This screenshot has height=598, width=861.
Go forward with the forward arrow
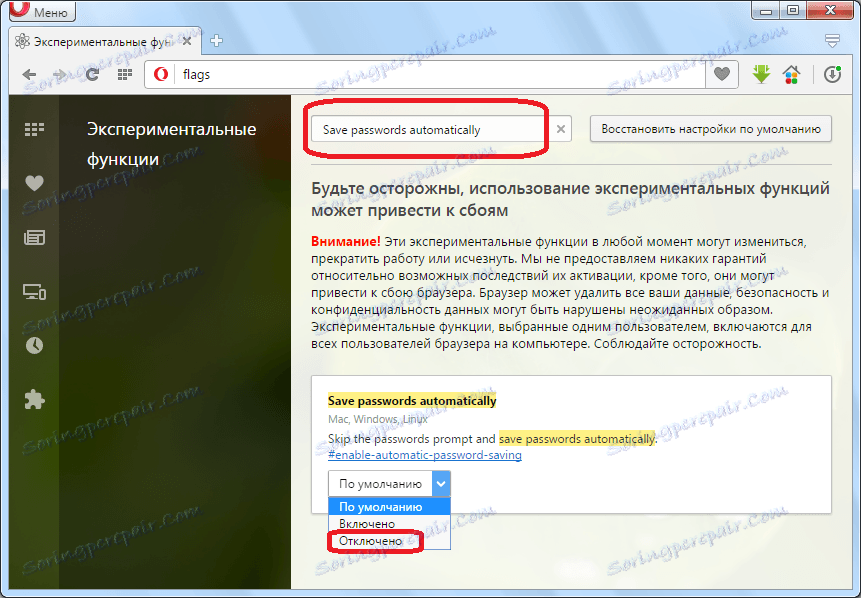[x=59, y=75]
